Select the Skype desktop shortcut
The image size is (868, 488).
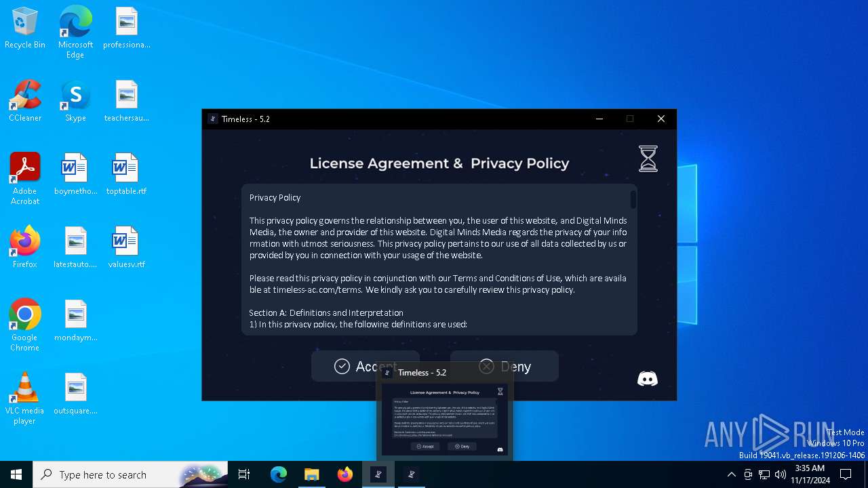(75, 102)
